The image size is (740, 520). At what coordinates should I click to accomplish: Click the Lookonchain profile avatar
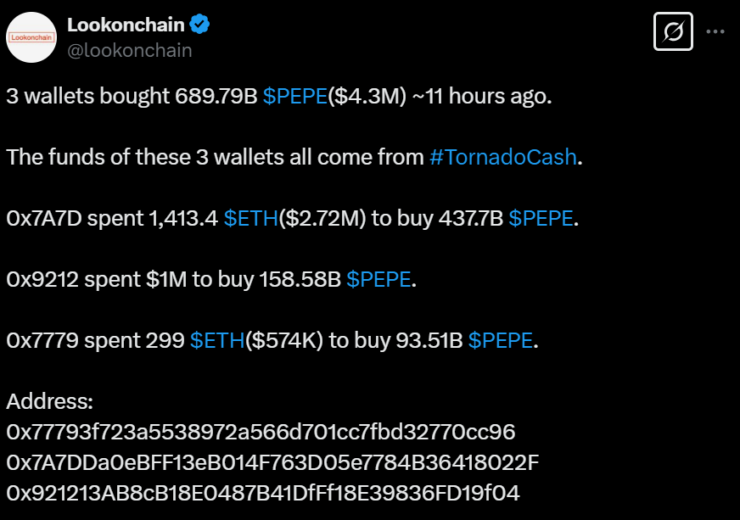[31, 37]
